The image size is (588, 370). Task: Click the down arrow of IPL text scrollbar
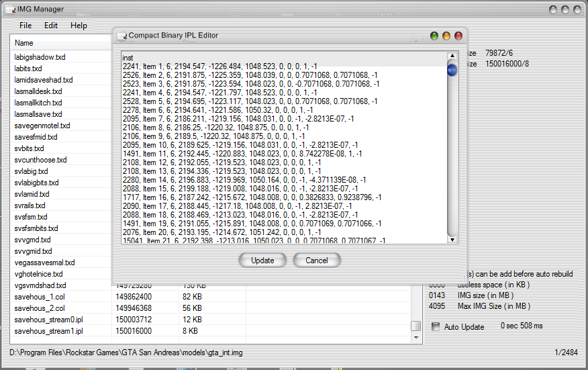452,239
